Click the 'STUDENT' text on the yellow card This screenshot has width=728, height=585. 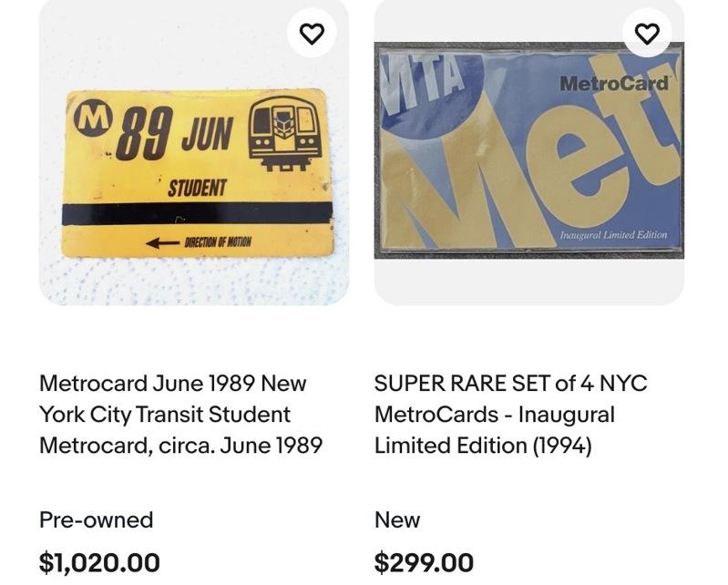[x=197, y=188]
